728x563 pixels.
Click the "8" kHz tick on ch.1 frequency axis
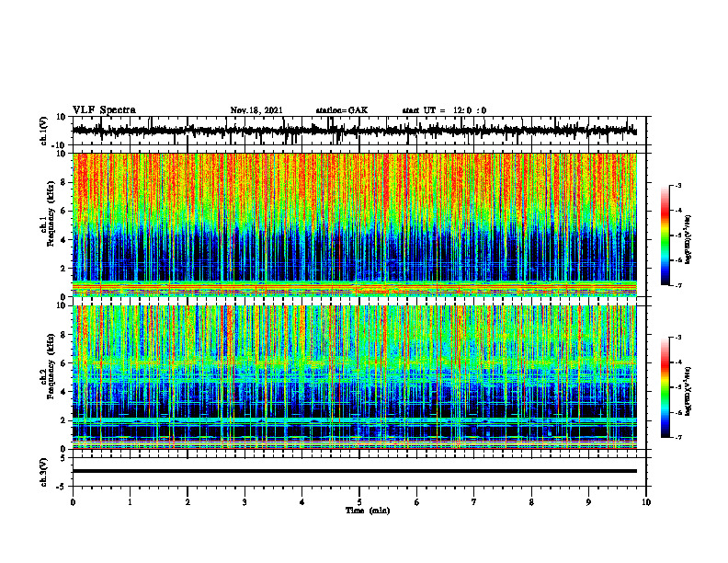point(63,182)
